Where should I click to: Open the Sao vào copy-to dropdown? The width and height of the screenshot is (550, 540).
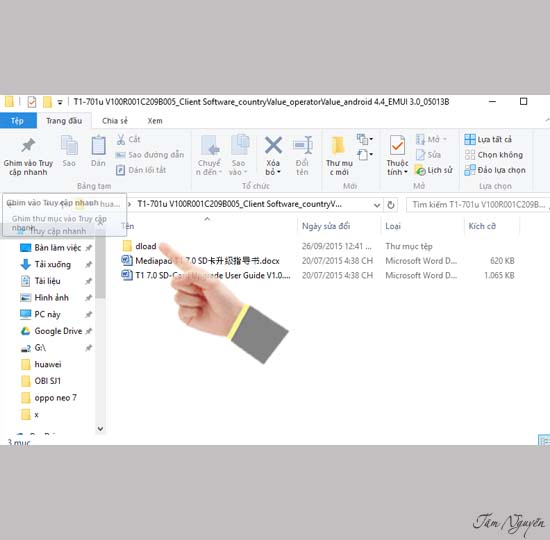[238, 167]
